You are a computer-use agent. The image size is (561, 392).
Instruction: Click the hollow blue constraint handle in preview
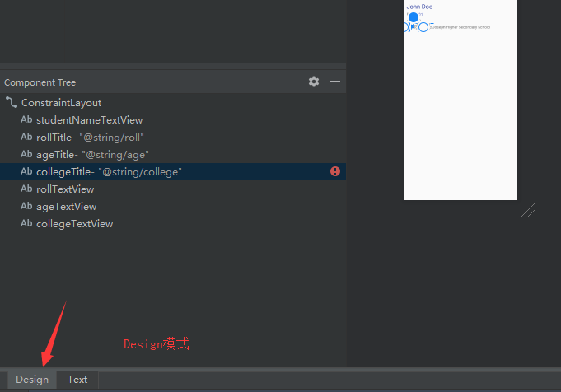point(423,27)
